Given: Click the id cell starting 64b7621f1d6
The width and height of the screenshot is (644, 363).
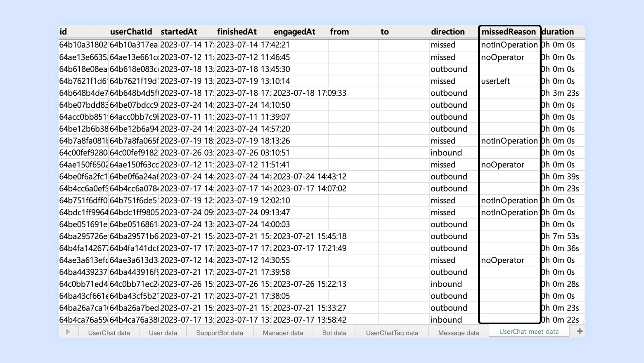Looking at the screenshot, I should [83, 81].
